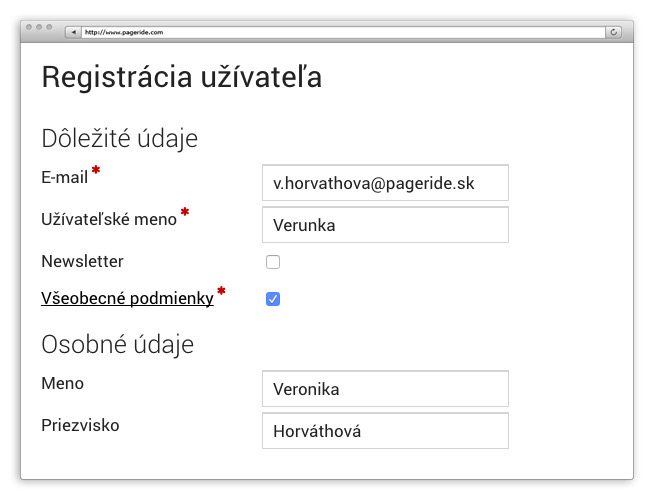This screenshot has width=654, height=500.
Task: Click the Newsletter label text
Action: (82, 261)
